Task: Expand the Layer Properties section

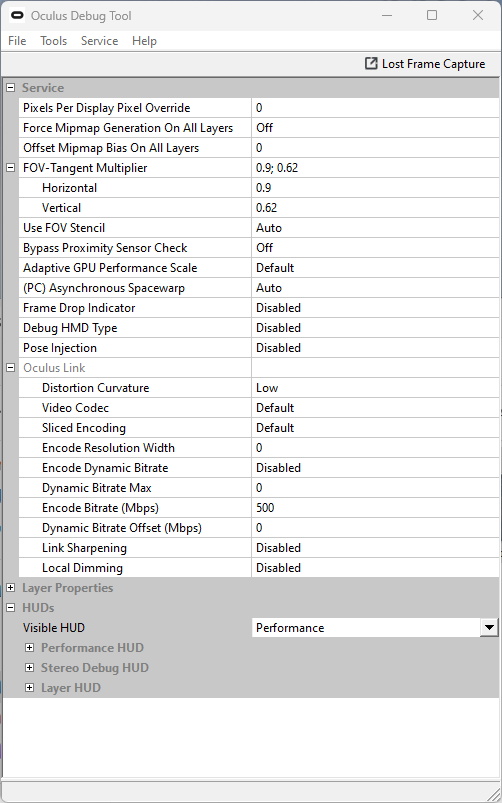Action: (10, 588)
